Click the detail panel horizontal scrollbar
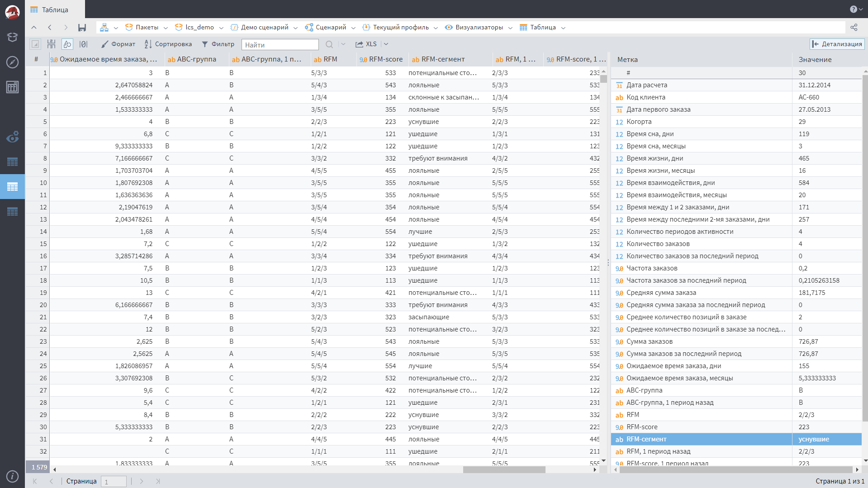The image size is (868, 488). coord(735,469)
